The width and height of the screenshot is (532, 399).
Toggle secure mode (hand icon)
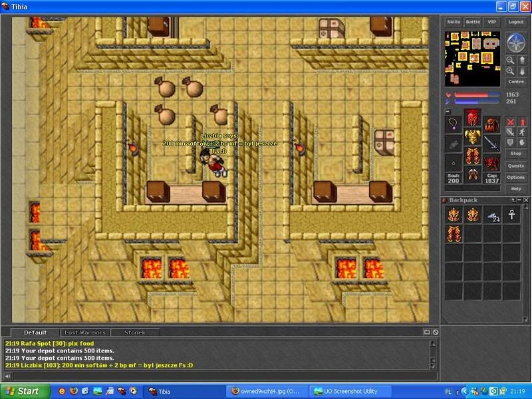click(522, 142)
